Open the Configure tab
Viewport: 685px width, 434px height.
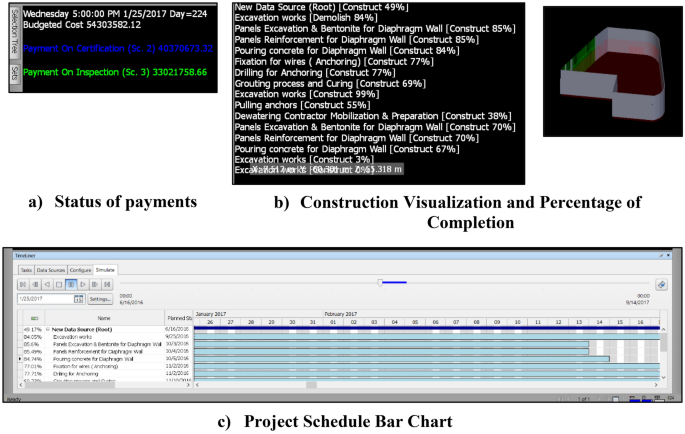pyautogui.click(x=80, y=270)
